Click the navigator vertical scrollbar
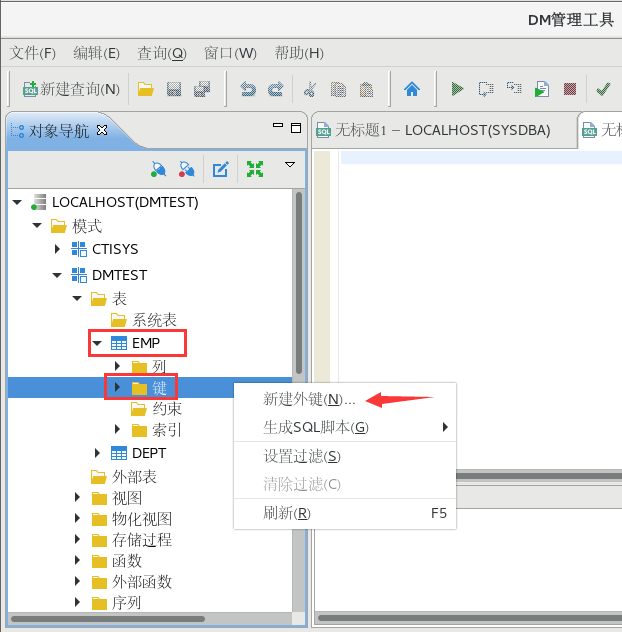 click(x=299, y=283)
